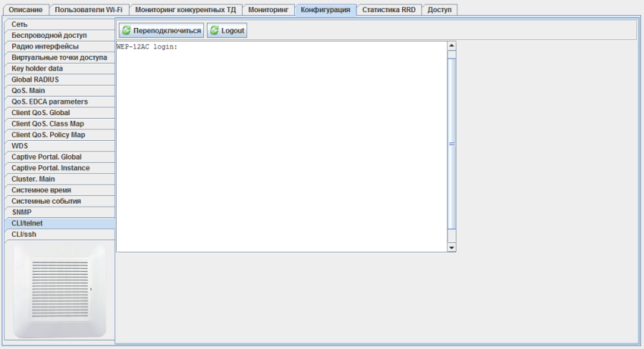644x349 pixels.
Task: Click the green icon on Logout button
Action: tap(215, 30)
